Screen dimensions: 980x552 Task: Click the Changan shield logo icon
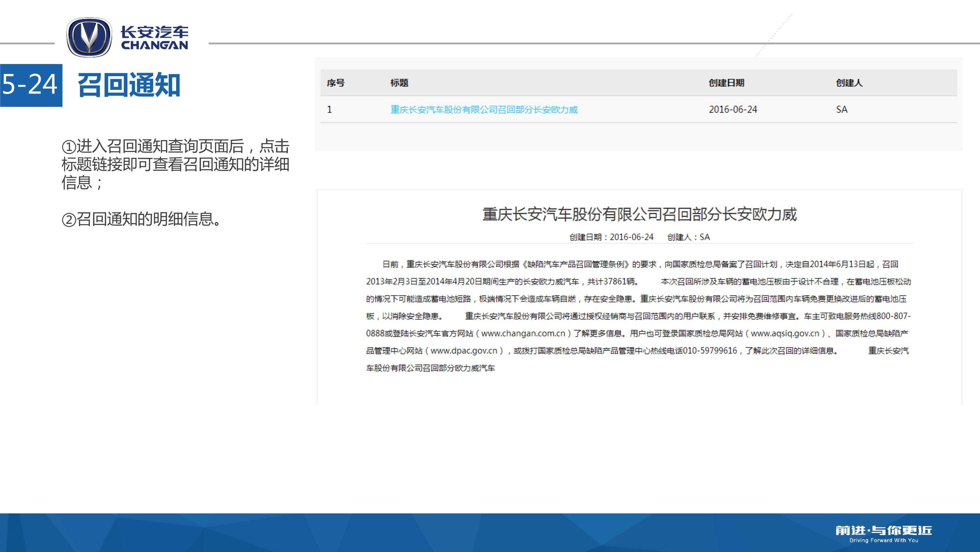pyautogui.click(x=89, y=37)
